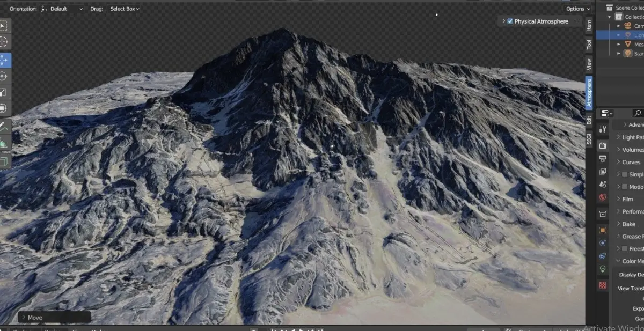Image resolution: width=644 pixels, height=331 pixels.
Task: Expand the Volumes panel
Action: (619, 150)
